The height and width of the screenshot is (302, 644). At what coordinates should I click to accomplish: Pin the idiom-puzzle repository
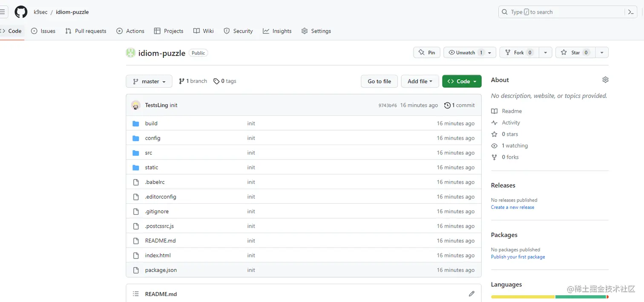[427, 53]
